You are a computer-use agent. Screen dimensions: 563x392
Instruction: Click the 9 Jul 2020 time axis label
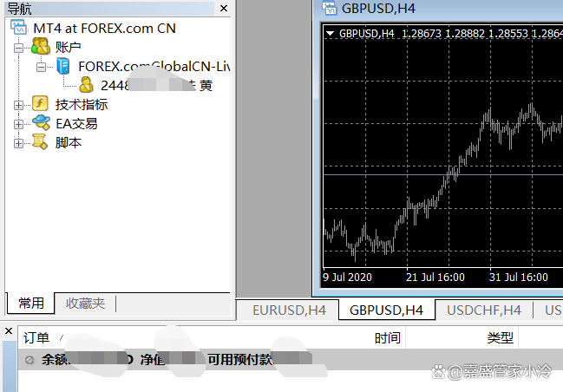click(347, 278)
